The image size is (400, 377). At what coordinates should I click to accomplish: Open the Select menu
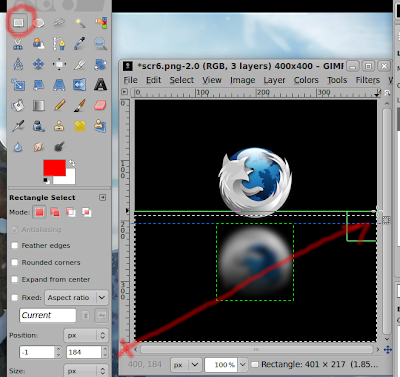coord(182,80)
